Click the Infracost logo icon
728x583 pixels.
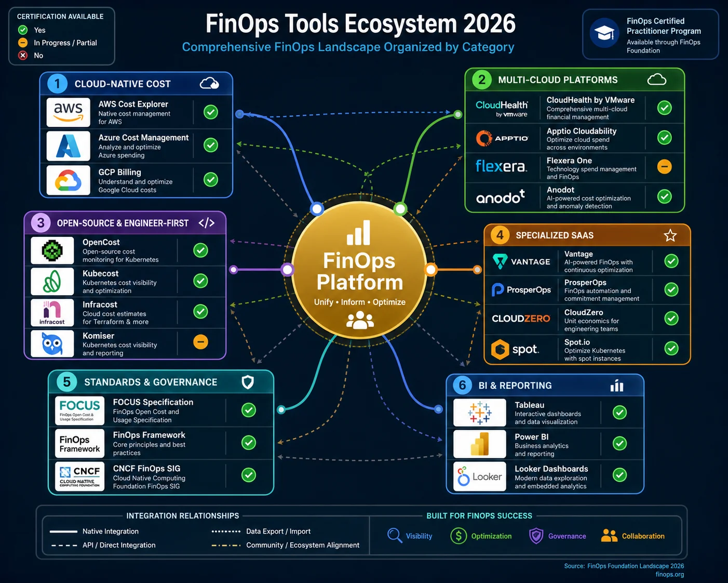52,312
